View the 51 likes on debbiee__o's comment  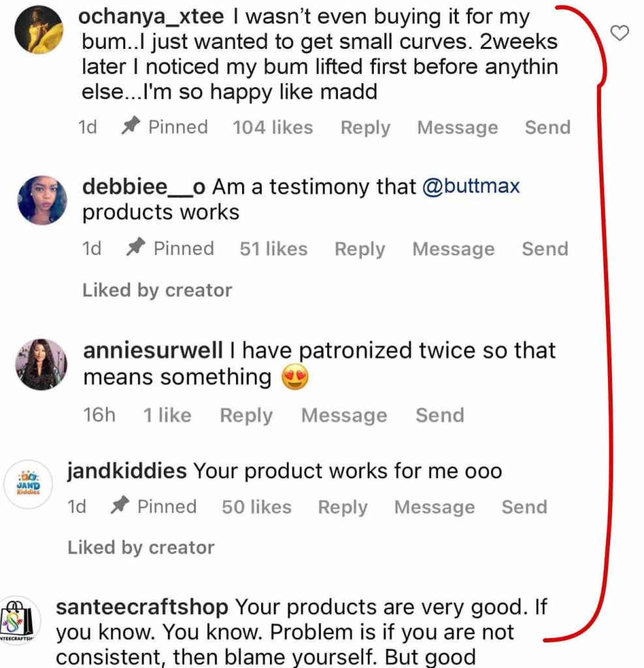tap(273, 249)
